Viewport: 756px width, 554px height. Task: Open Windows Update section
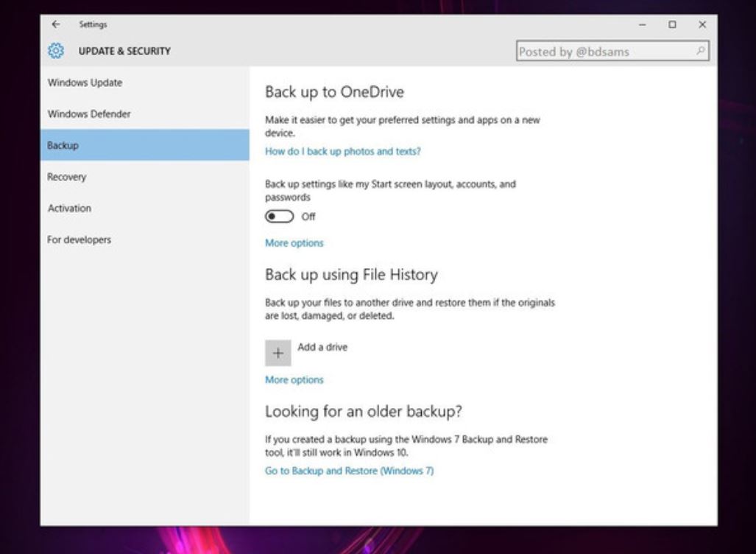[144, 83]
